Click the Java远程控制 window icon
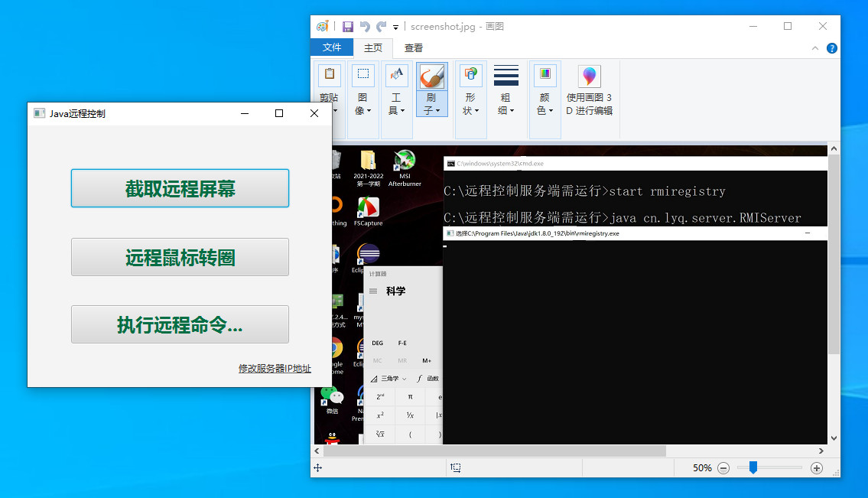 point(39,113)
